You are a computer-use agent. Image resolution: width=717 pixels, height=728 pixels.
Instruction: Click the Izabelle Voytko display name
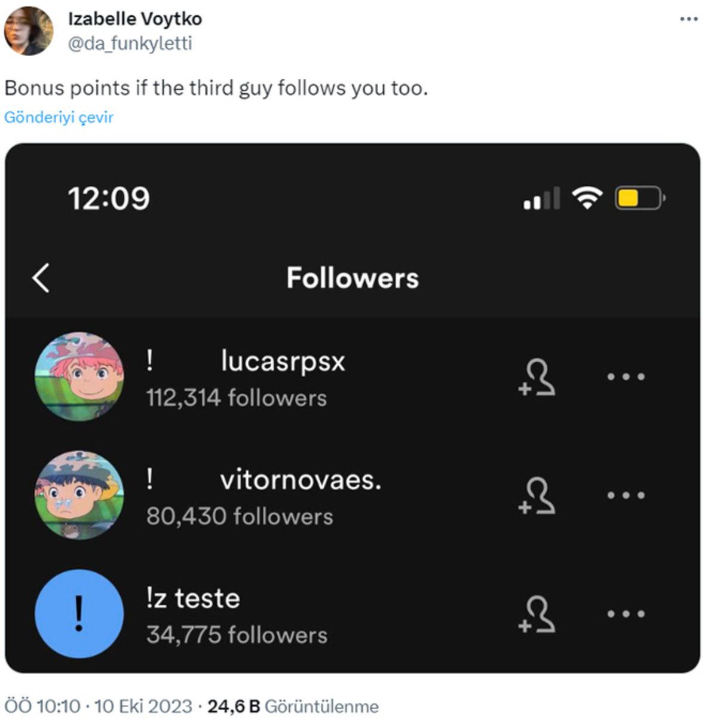(x=135, y=19)
